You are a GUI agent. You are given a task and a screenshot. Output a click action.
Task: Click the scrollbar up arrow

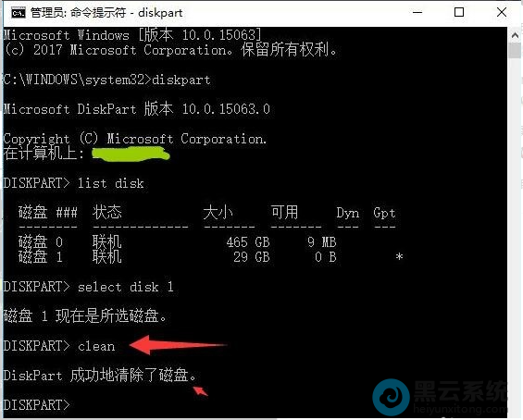tap(515, 35)
